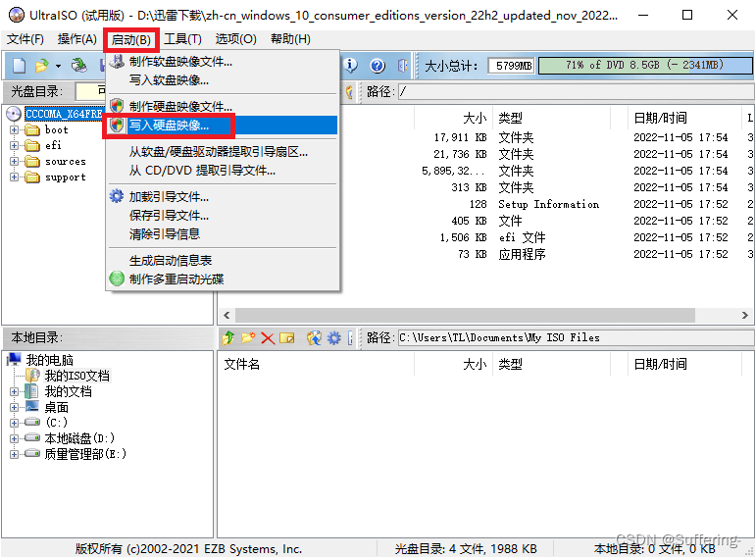This screenshot has width=756, height=558.
Task: Expand the 我的文档 tree node
Action: 14,391
